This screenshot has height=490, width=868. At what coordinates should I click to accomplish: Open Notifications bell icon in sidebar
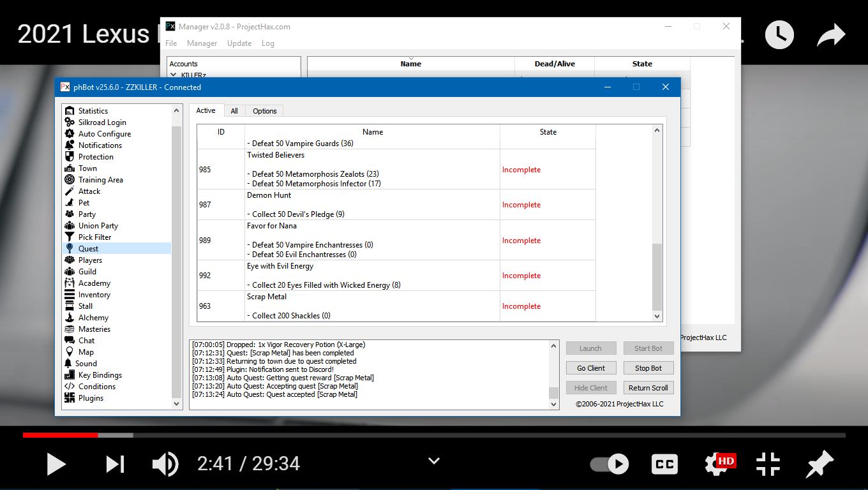[x=70, y=145]
